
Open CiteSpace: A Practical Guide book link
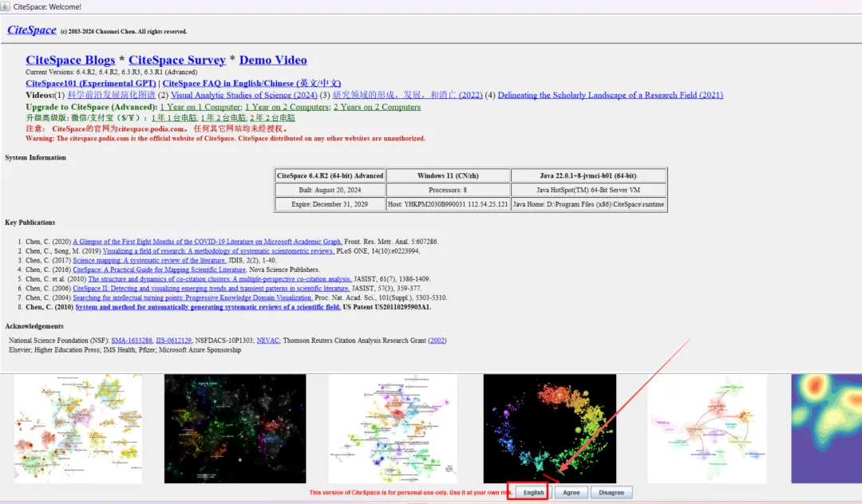160,270
